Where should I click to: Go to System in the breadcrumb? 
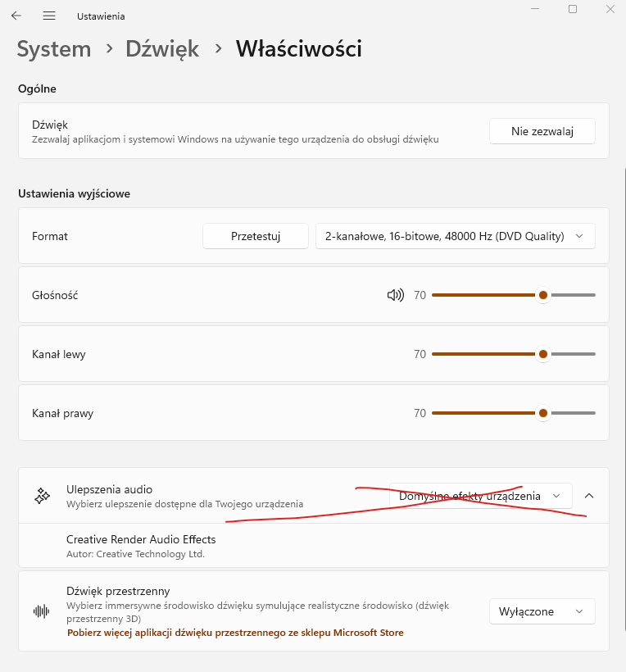pyautogui.click(x=54, y=49)
